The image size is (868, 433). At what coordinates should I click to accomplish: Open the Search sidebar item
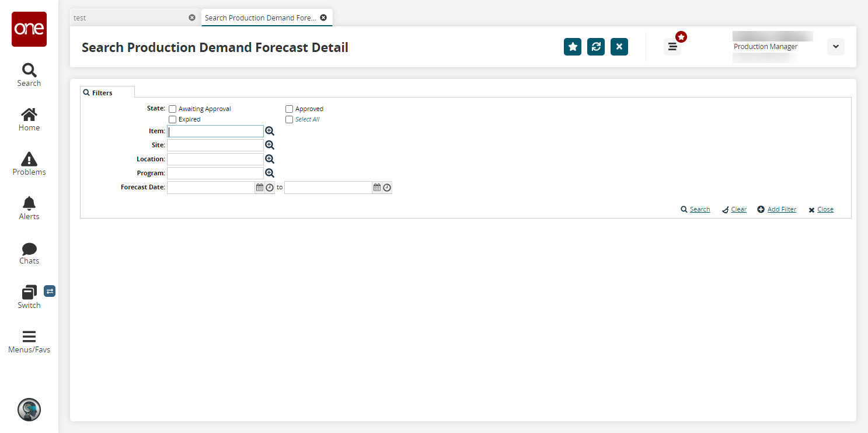click(x=29, y=75)
